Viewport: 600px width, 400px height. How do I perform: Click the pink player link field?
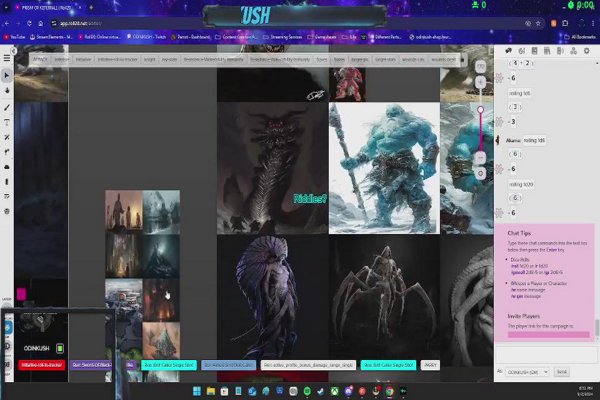tap(548, 335)
